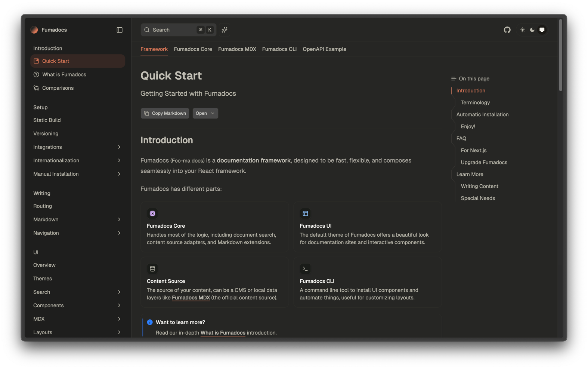Click the Fumadocs CLI terminal icon

click(305, 269)
